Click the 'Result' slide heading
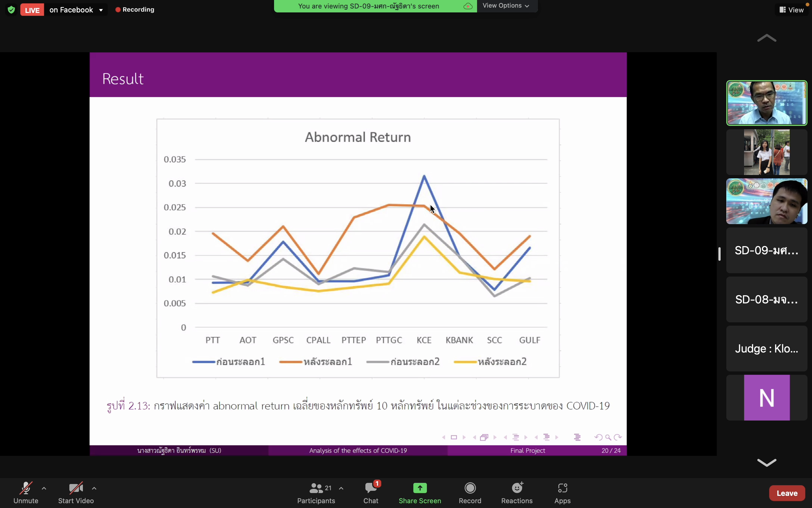This screenshot has height=508, width=812. pos(123,79)
